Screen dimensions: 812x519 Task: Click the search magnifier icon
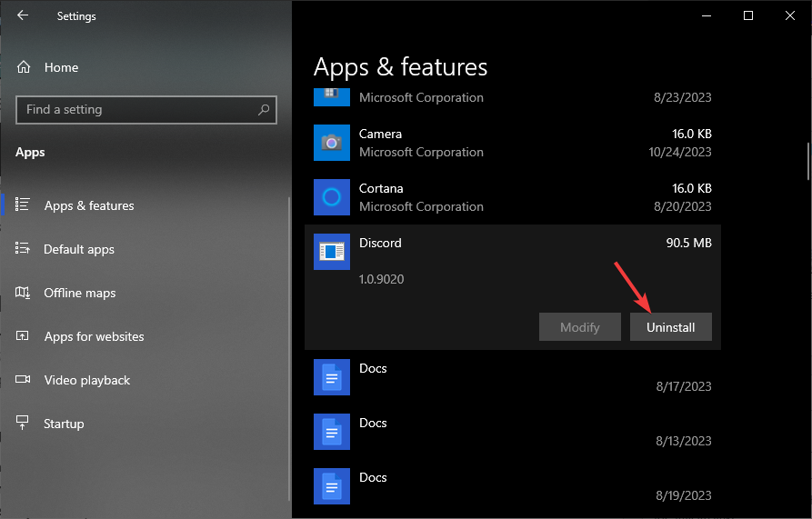tap(264, 109)
